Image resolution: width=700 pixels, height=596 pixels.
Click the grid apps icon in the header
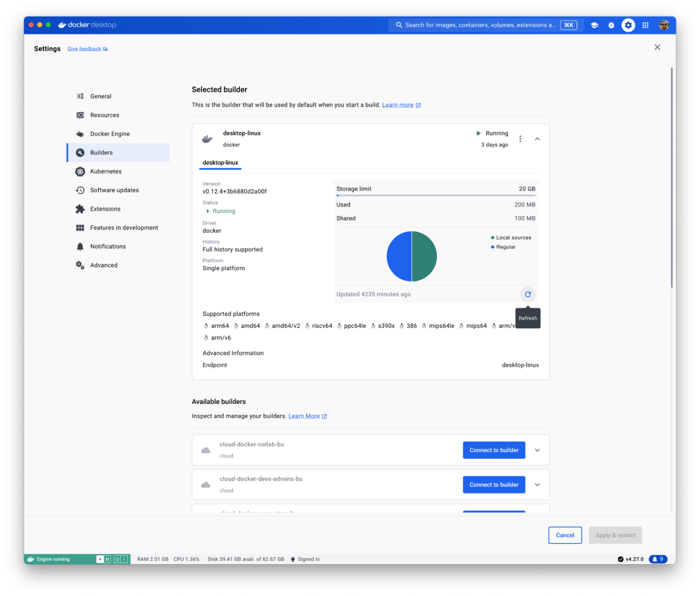pos(645,25)
